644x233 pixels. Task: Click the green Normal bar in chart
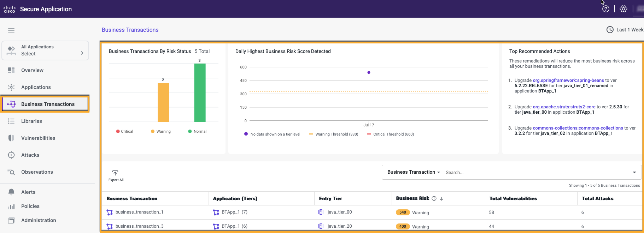coord(200,92)
